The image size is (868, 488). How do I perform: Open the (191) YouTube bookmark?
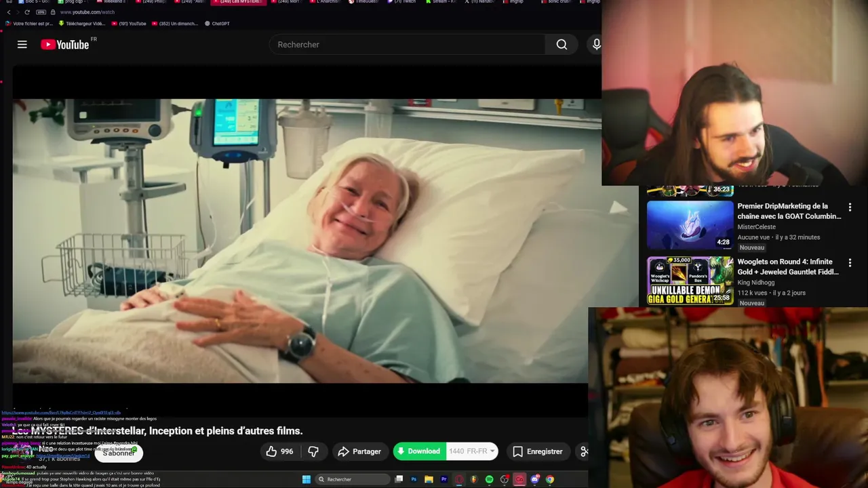click(129, 24)
